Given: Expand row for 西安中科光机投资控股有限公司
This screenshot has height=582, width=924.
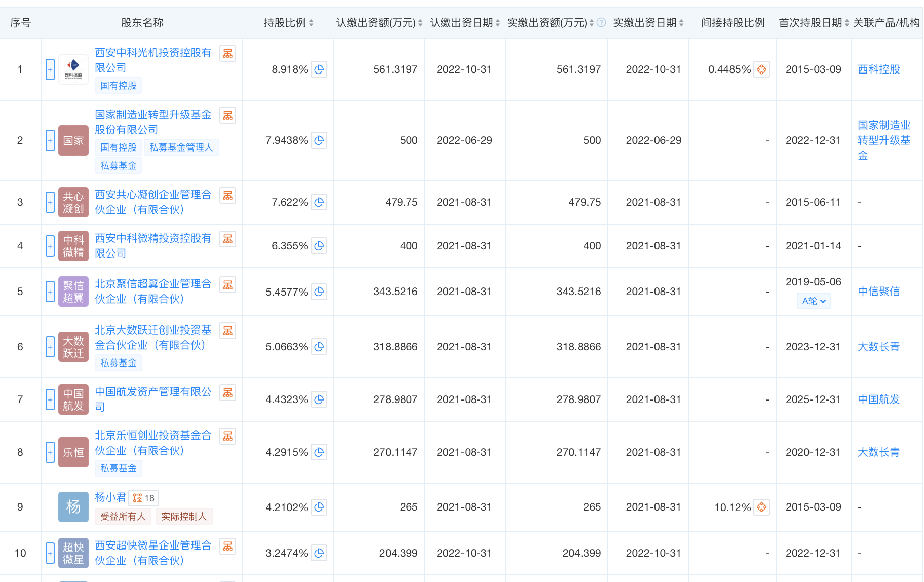Looking at the screenshot, I should click(x=50, y=69).
